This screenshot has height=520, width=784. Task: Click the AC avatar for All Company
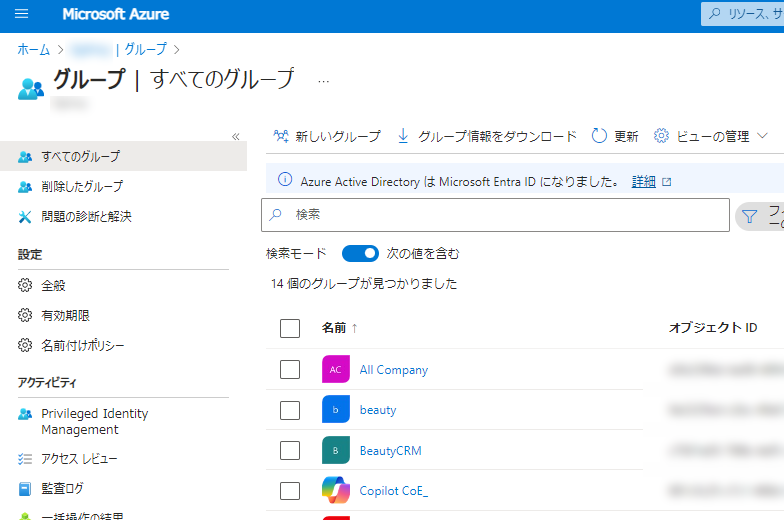point(336,370)
